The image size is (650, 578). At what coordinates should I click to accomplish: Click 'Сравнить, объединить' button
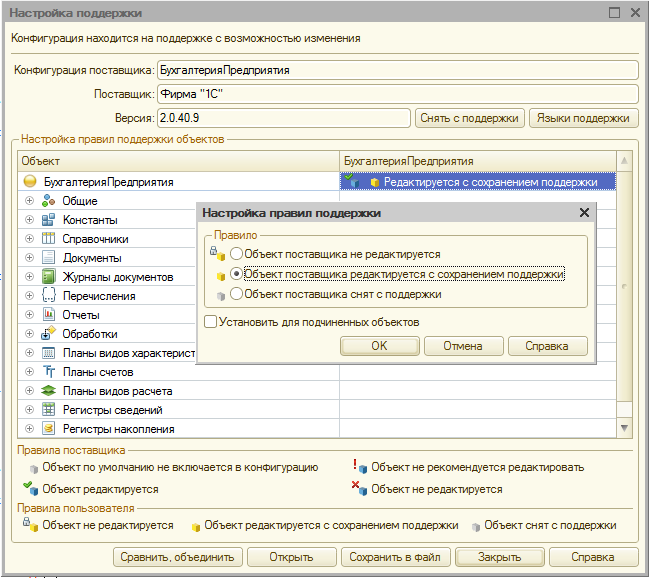(x=178, y=557)
